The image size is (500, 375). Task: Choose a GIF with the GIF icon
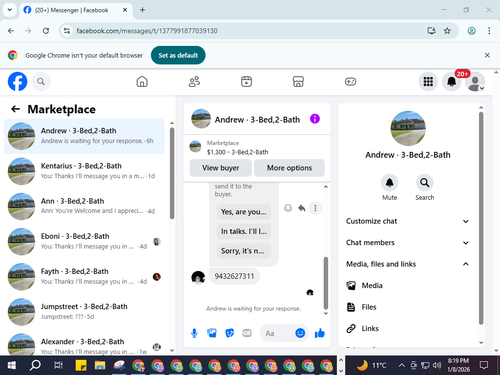pos(247,333)
